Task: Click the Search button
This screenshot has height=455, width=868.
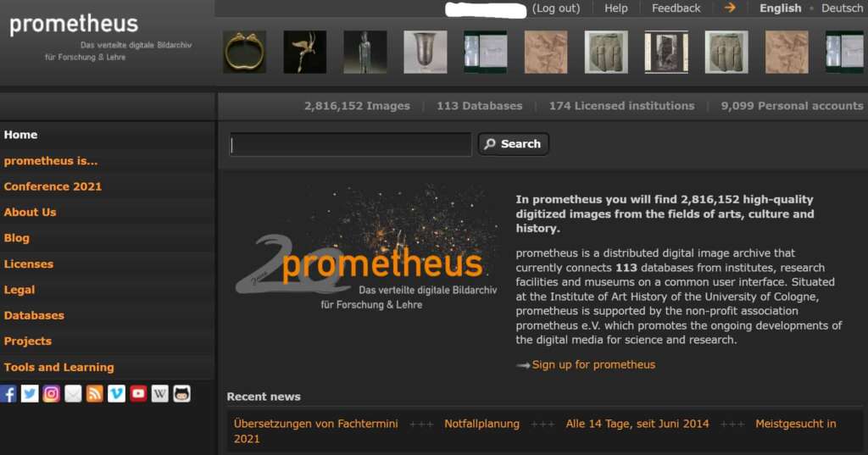Action: pos(513,144)
